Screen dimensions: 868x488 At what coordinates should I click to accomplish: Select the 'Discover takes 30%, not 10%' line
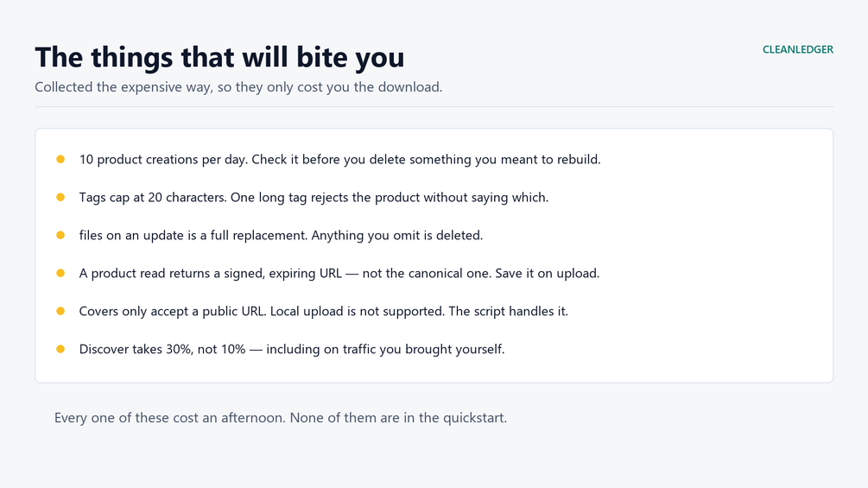point(292,349)
